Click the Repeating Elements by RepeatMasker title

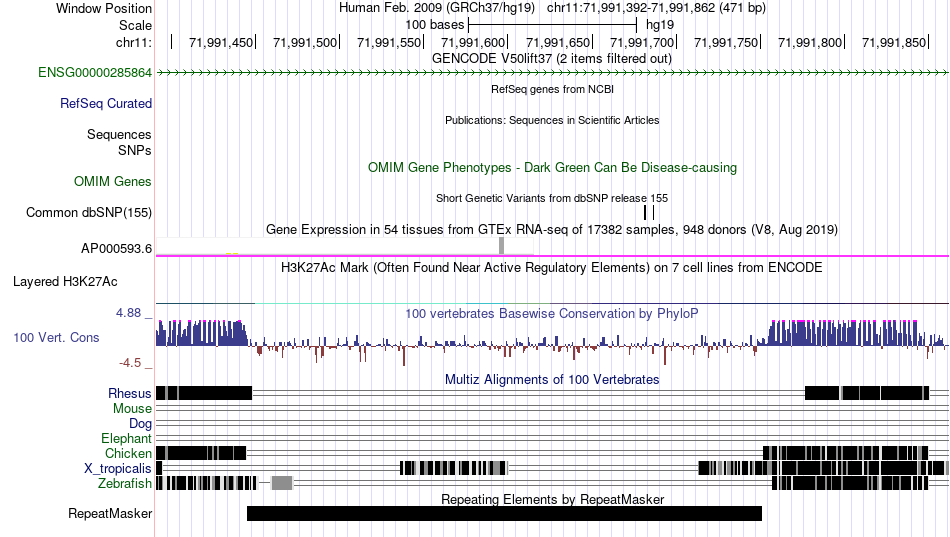point(552,499)
